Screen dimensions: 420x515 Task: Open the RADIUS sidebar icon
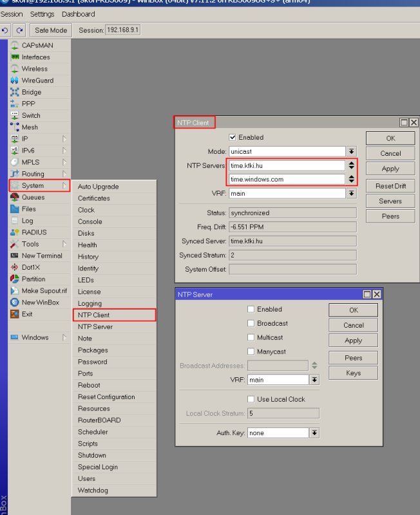point(15,232)
